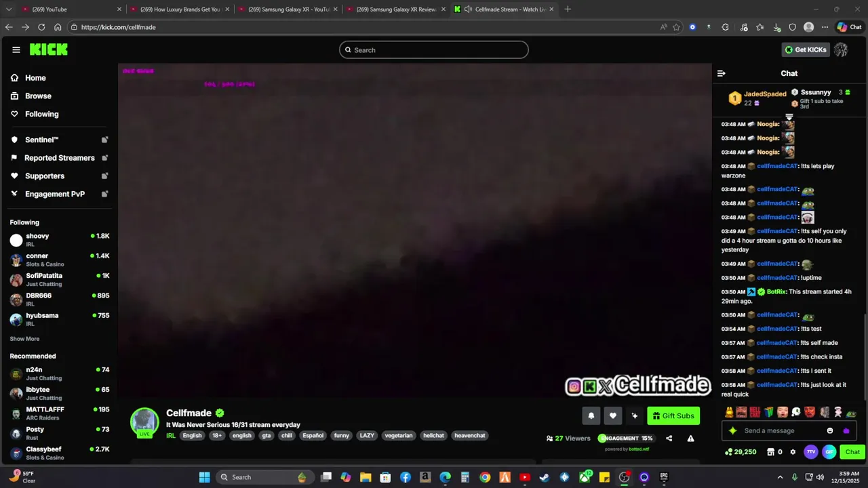The image size is (868, 488).
Task: Open browser extensions puzzle icon
Action: 726,27
